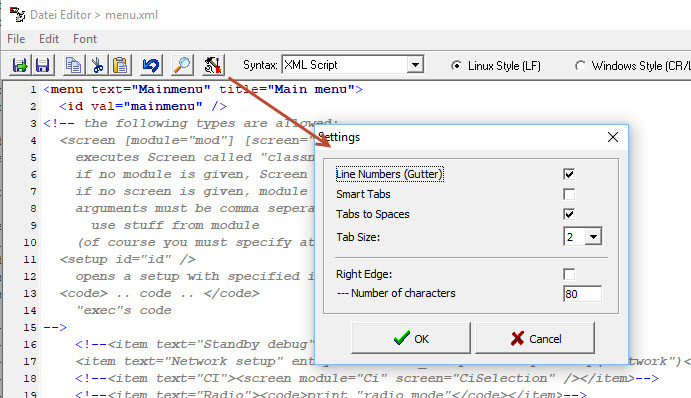Click the Datei Editor app icon
This screenshot has width=691, height=398.
tap(17, 14)
